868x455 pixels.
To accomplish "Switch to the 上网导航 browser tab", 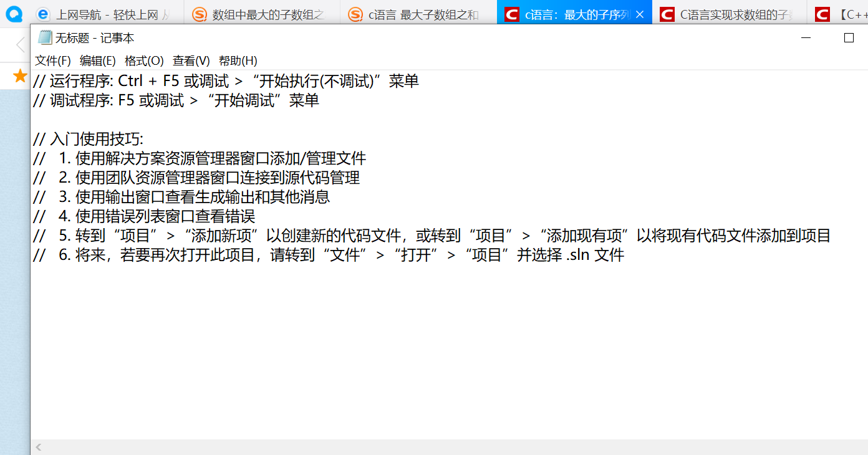I will [x=106, y=14].
